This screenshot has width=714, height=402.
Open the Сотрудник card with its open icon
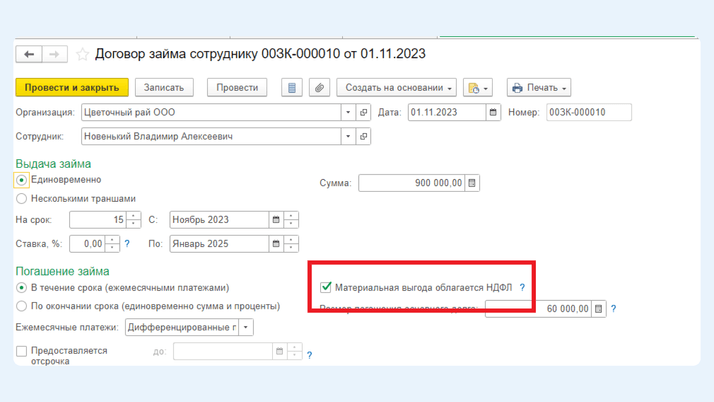pyautogui.click(x=363, y=136)
